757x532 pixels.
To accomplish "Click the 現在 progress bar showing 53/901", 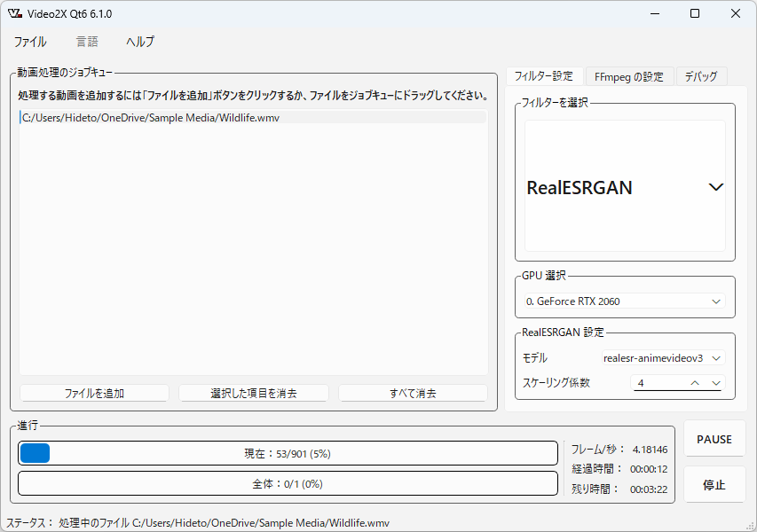I will 288,453.
